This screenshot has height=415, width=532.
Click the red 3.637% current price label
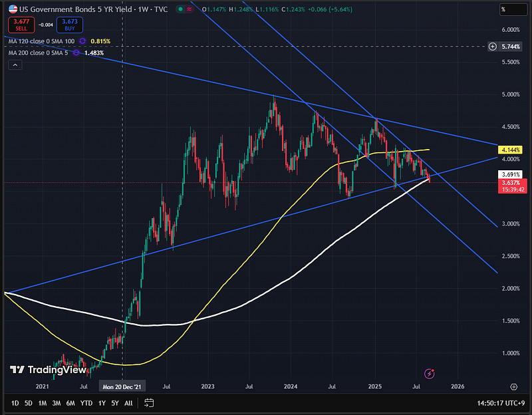click(512, 186)
